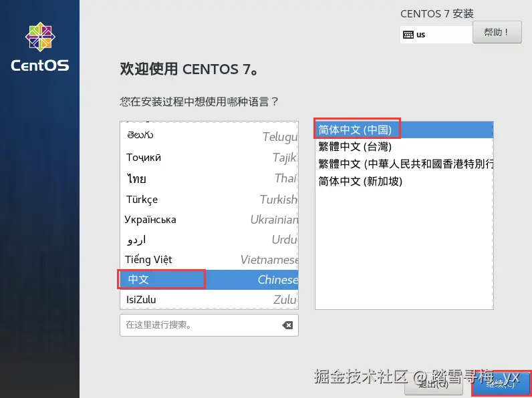The height and width of the screenshot is (398, 532).
Task: Choose 简体中文 (中国) locale
Action: (404, 130)
